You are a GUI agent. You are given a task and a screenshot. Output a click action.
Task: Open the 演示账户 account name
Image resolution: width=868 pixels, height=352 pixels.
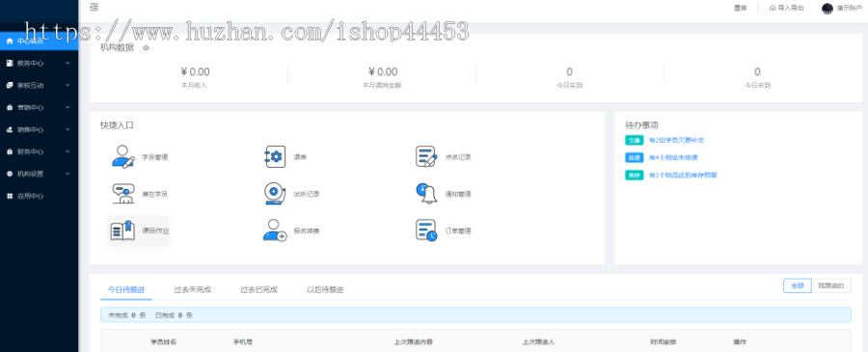pos(850,9)
